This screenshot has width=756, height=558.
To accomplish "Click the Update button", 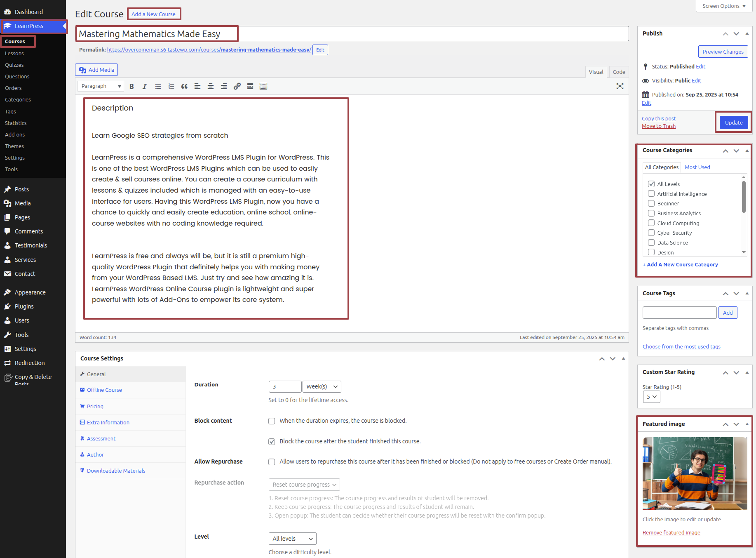I will click(x=733, y=122).
